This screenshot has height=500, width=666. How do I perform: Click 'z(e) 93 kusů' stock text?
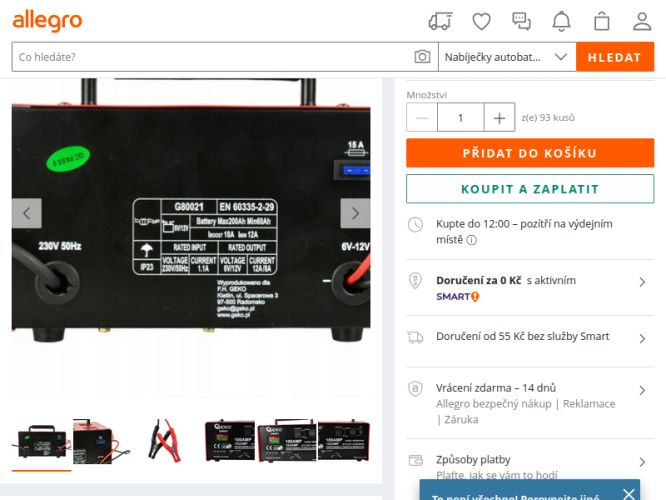[x=548, y=118]
